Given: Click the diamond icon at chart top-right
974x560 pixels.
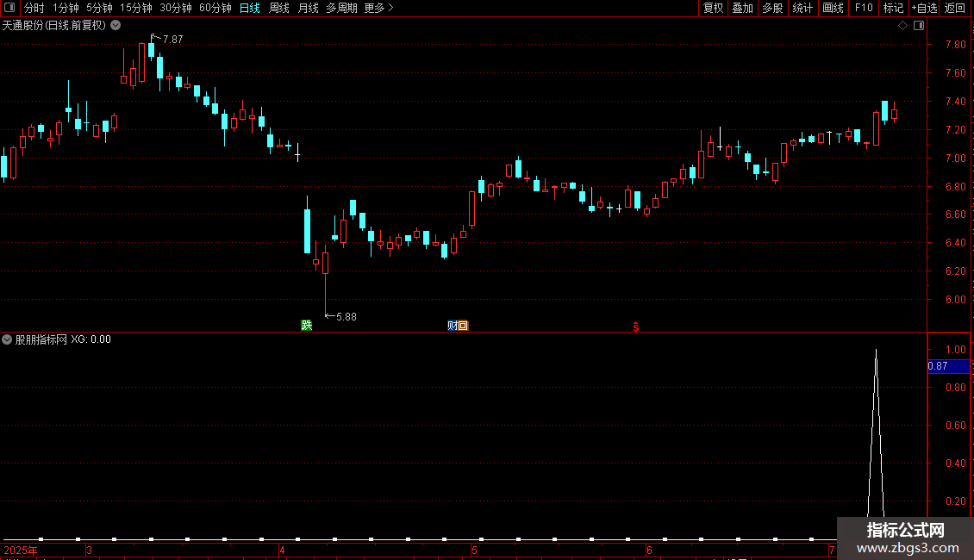Looking at the screenshot, I should point(903,26).
